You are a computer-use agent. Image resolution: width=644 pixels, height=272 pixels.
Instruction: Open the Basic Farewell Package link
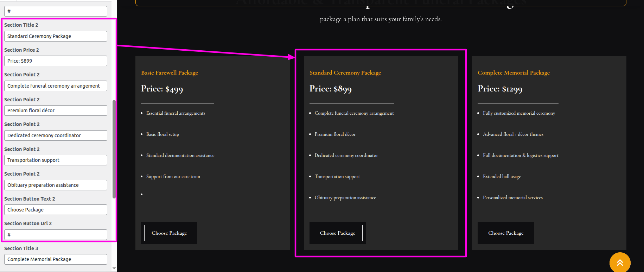pos(170,73)
